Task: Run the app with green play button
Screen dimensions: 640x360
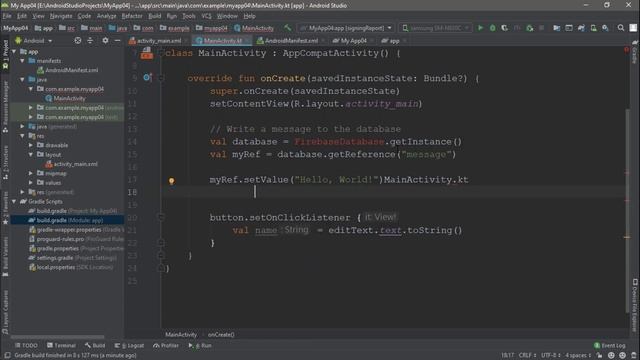Action: pyautogui.click(x=480, y=28)
